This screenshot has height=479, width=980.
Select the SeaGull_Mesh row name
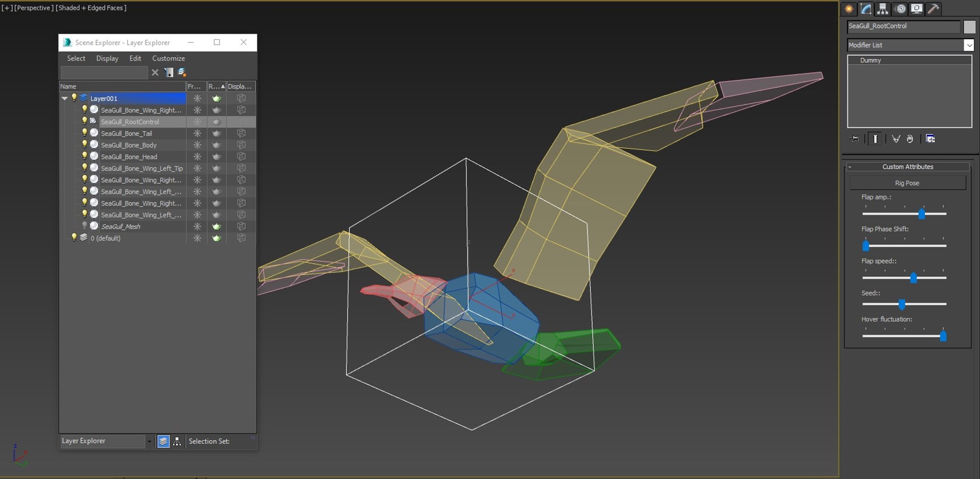120,226
